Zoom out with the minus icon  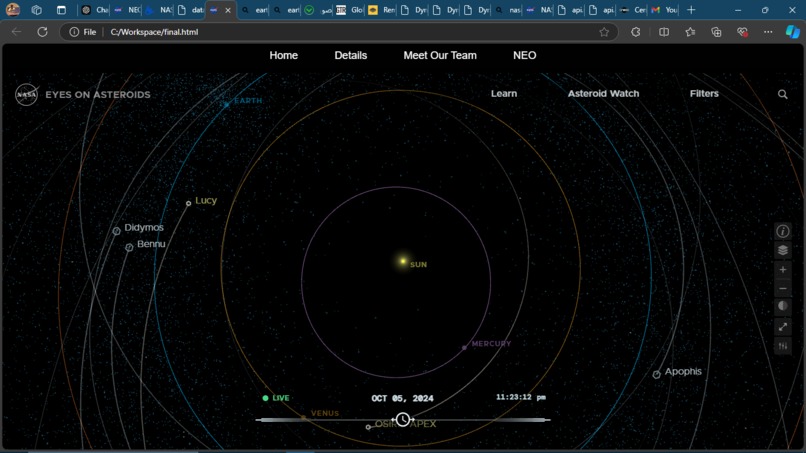click(x=782, y=288)
